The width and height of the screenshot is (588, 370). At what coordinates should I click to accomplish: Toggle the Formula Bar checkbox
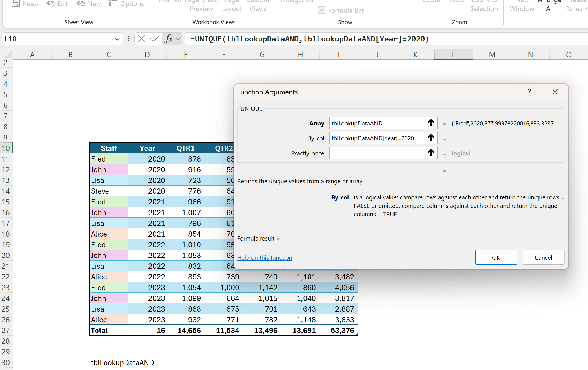(321, 10)
